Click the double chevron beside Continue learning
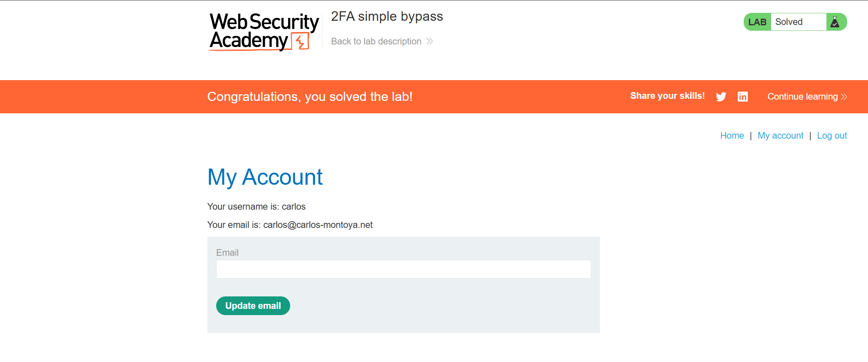Viewport: 868px width, 362px height. 843,97
